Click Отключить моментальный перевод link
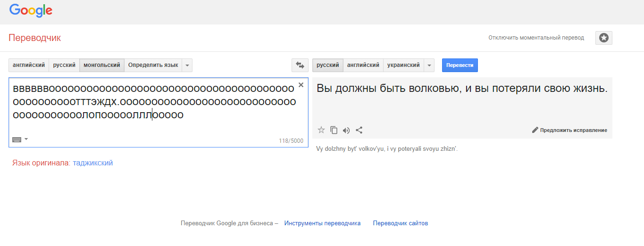Viewport: 644px width, 246px height. click(x=536, y=38)
